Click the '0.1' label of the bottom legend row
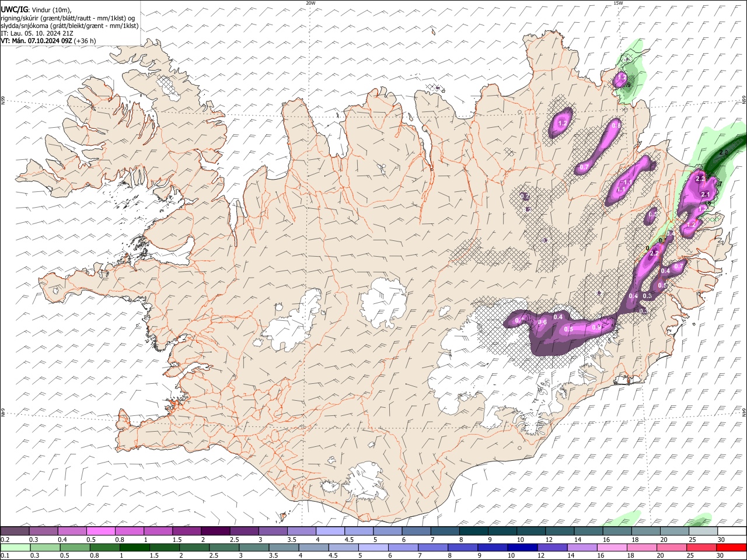 tap(5, 556)
